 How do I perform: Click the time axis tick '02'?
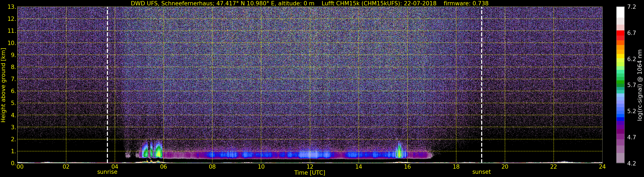(x=66, y=167)
